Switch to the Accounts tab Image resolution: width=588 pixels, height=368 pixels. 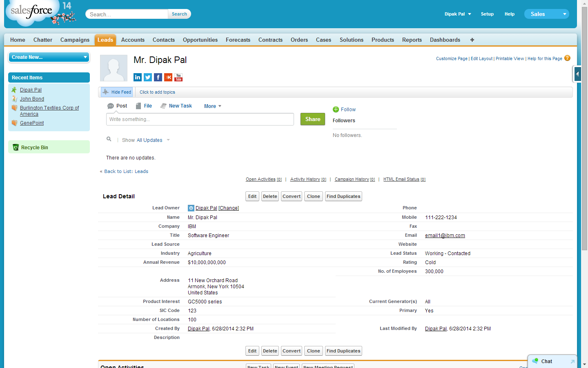coord(133,40)
